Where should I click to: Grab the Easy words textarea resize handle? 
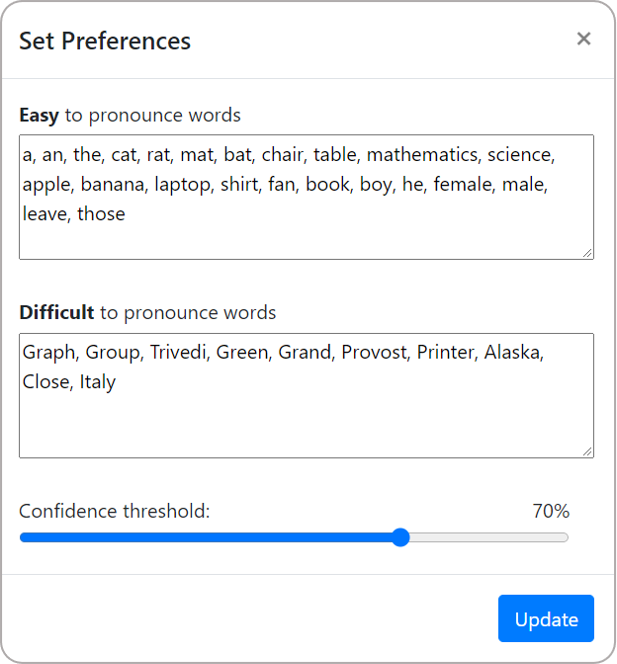tap(587, 253)
